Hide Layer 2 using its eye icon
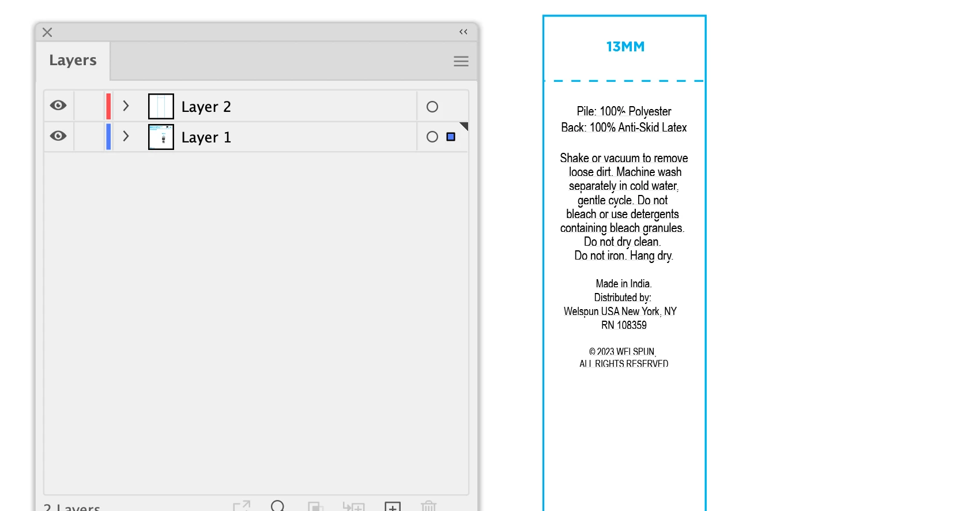The image size is (980, 511). (58, 106)
